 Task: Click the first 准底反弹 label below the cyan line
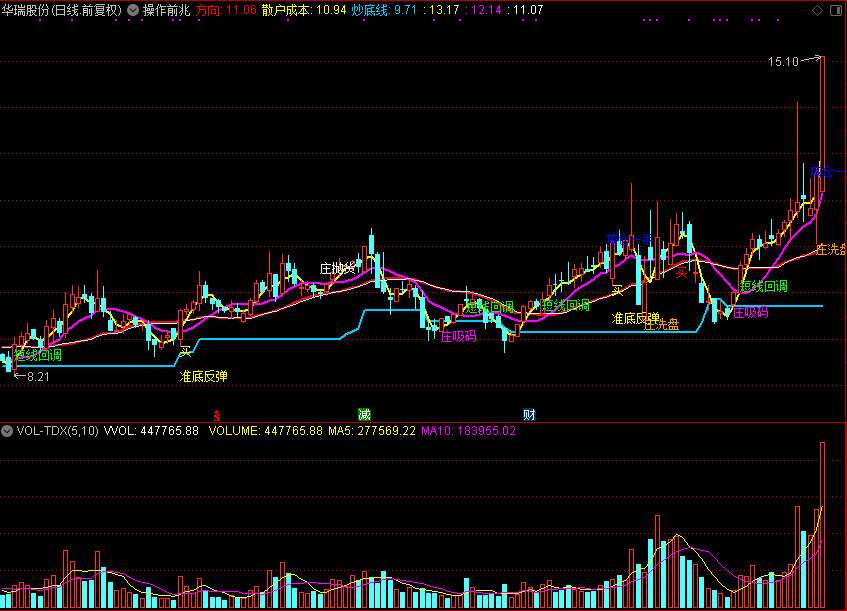[x=204, y=377]
